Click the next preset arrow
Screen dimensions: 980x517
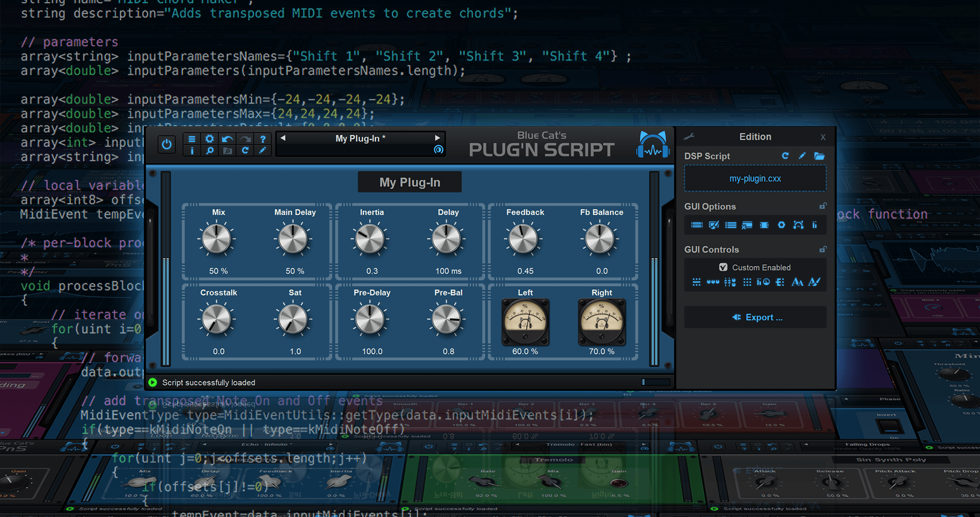[x=437, y=137]
